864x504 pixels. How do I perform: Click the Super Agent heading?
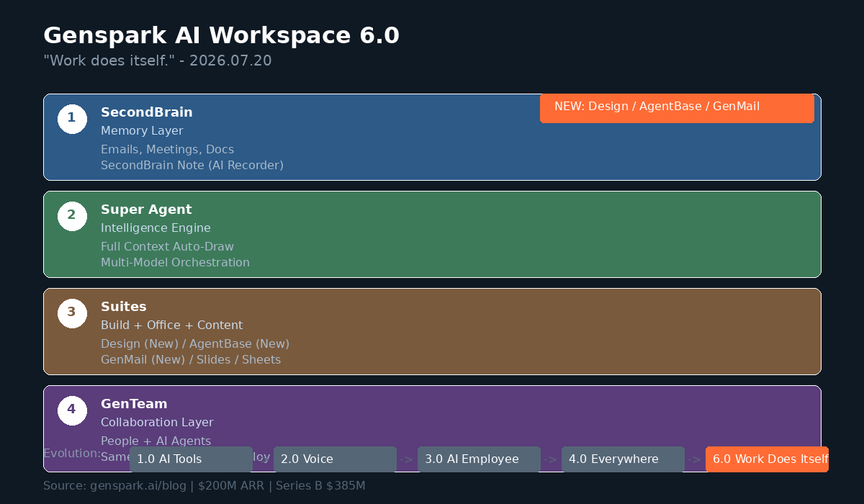pyautogui.click(x=146, y=210)
